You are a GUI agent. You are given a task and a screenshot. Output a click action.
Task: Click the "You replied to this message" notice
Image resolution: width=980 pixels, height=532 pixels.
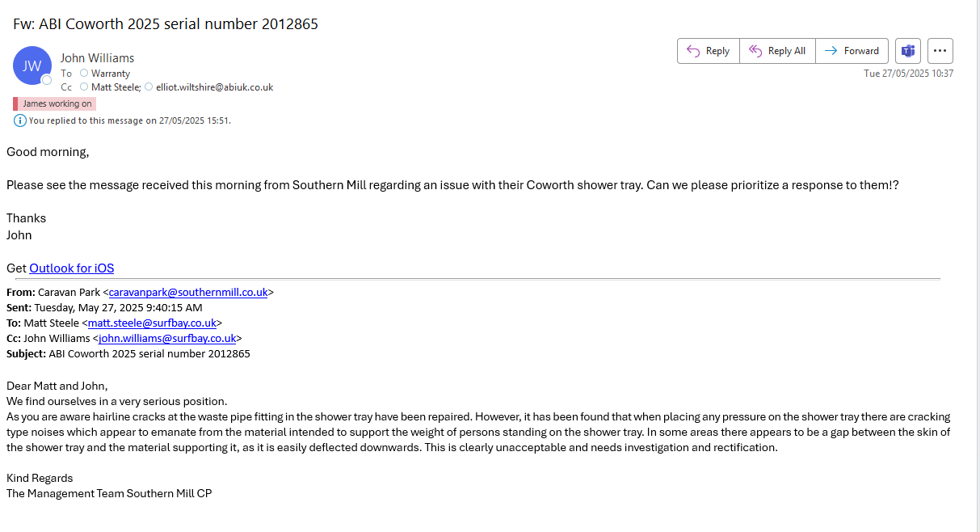[x=129, y=120]
